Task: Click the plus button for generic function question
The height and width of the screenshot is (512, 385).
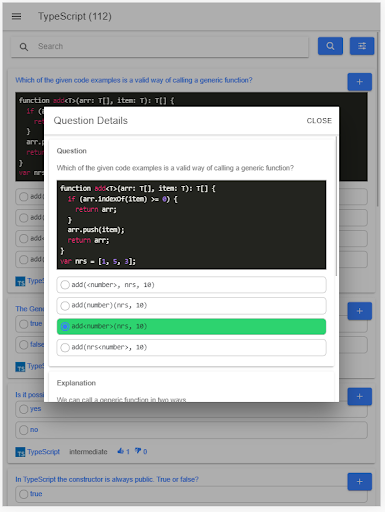Action: tap(359, 82)
